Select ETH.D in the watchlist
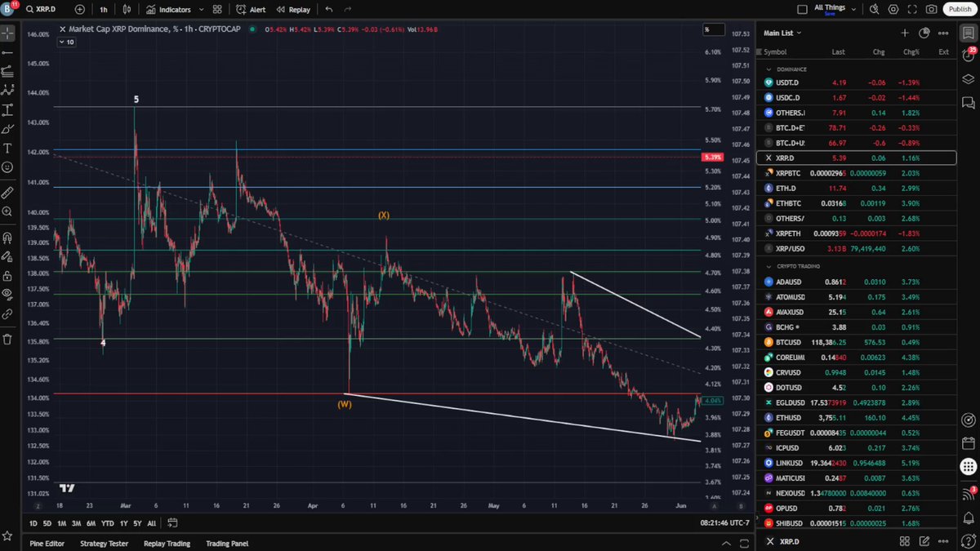The image size is (980, 551). tap(857, 188)
